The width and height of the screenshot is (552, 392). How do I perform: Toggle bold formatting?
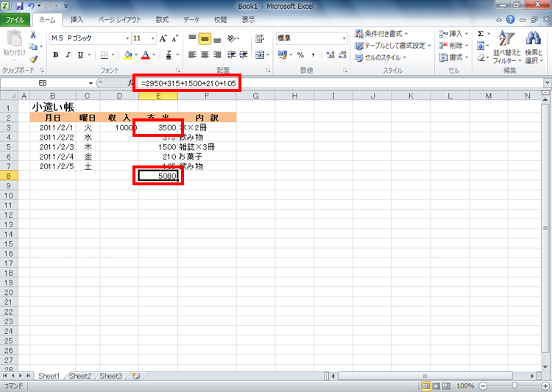click(x=56, y=55)
